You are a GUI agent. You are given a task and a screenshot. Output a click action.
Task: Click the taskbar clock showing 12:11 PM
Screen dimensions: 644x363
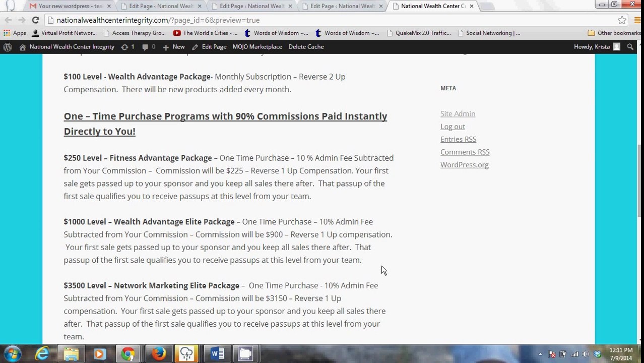coord(620,354)
